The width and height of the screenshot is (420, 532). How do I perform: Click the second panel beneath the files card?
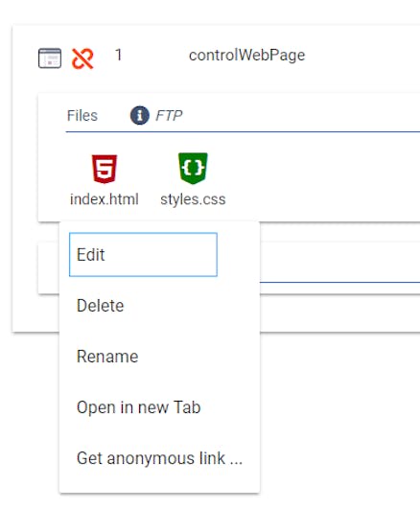(x=339, y=268)
